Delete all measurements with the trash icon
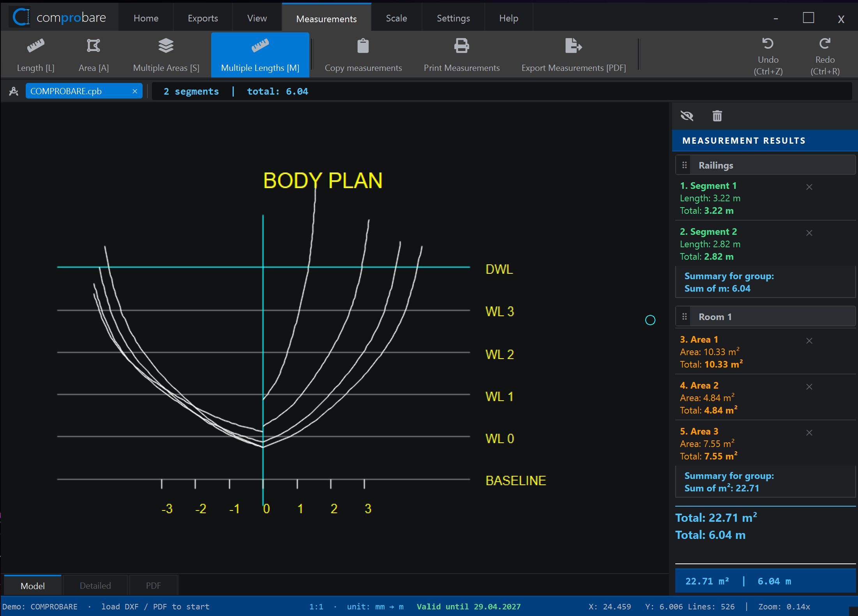 point(717,116)
